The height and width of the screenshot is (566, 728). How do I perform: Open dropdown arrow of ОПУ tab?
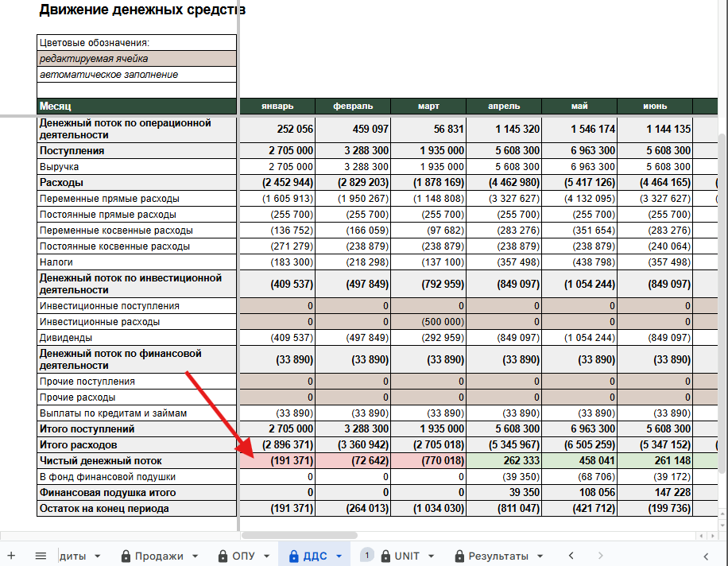click(x=266, y=556)
